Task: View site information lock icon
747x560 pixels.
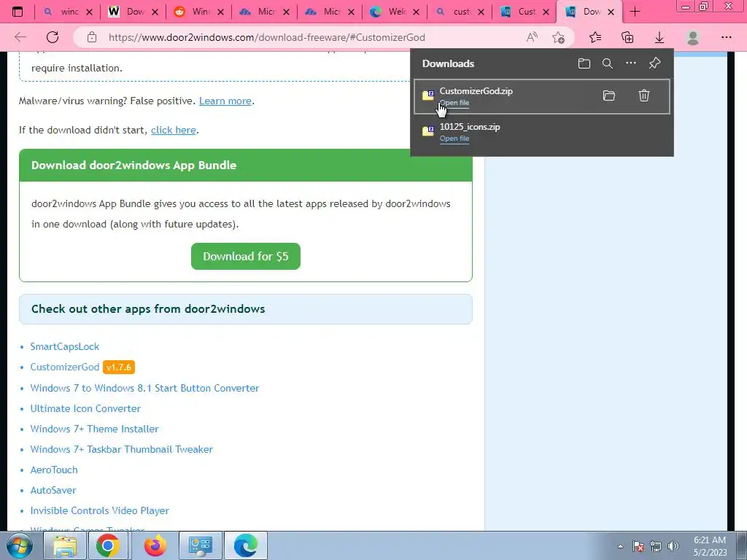Action: tap(92, 37)
